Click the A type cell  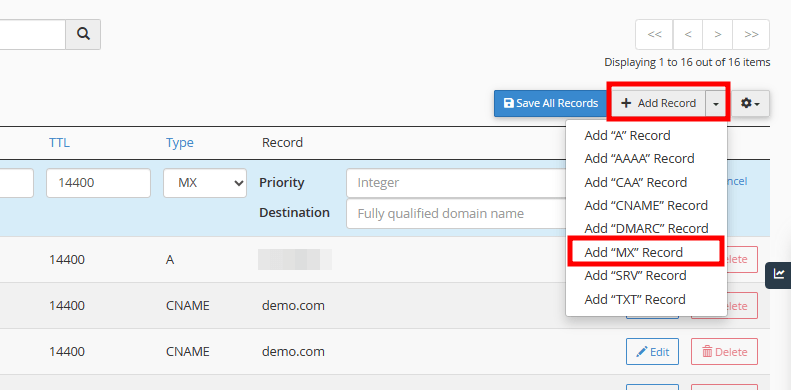[170, 260]
